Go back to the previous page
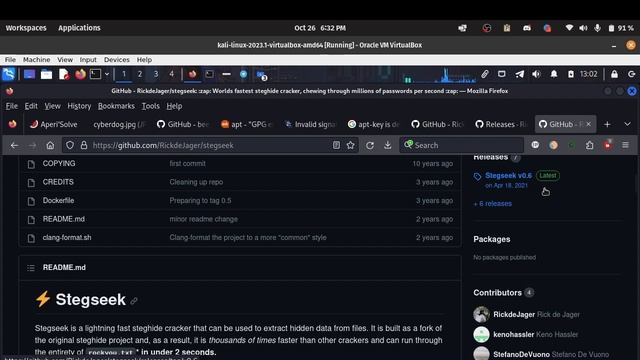The height and width of the screenshot is (360, 640). click(x=14, y=145)
